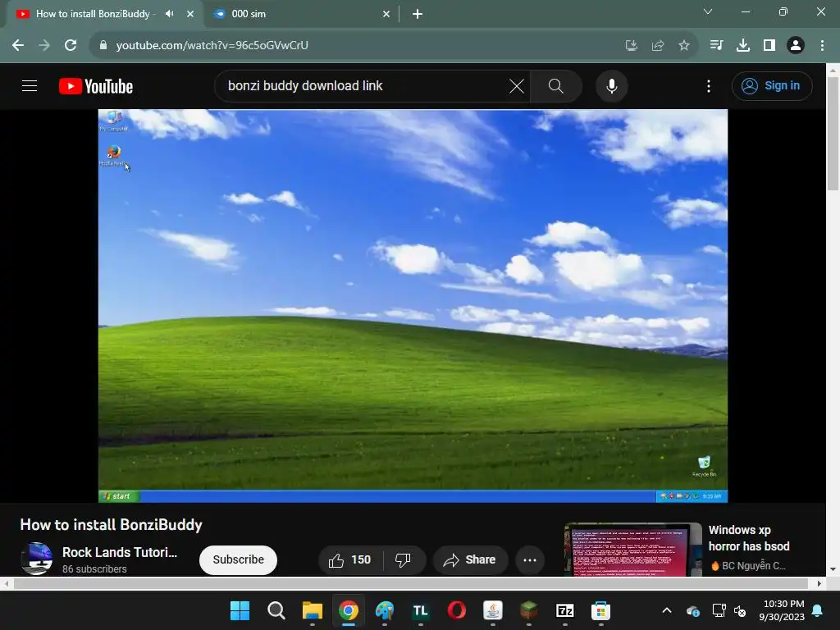Open the Rock Lands Tutori... channel name
This screenshot has width=840, height=630.
pos(120,552)
